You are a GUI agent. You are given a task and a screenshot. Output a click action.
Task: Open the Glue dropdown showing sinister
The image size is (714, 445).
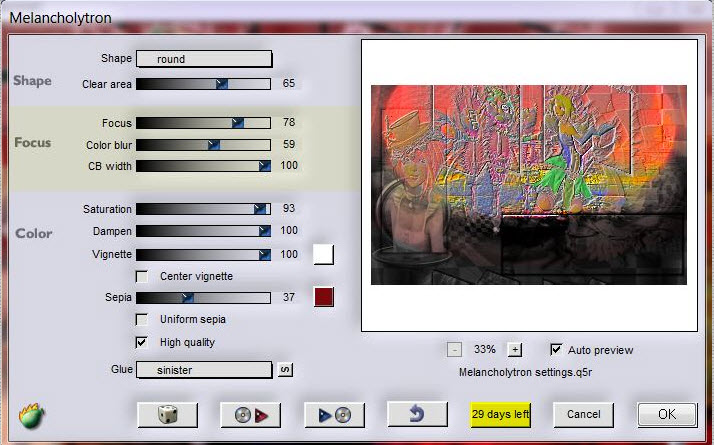click(x=204, y=370)
